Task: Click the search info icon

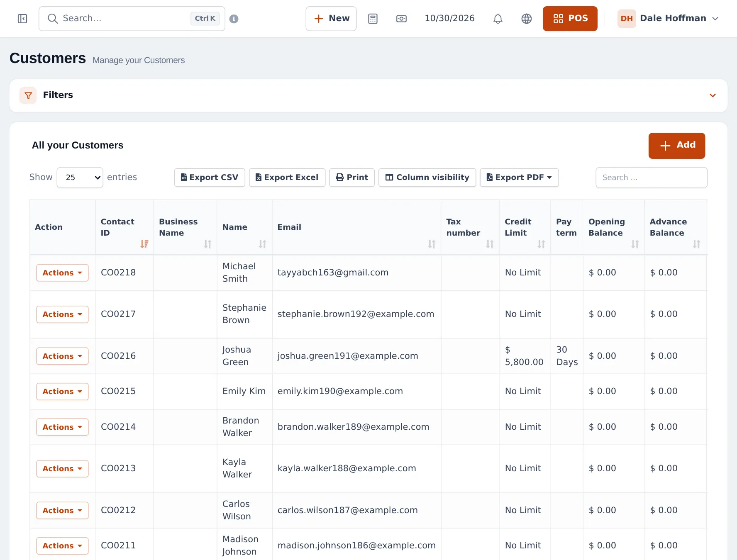Action: [234, 19]
